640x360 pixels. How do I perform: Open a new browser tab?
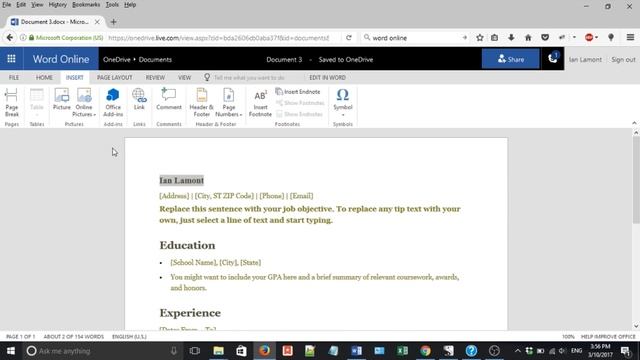[113, 22]
